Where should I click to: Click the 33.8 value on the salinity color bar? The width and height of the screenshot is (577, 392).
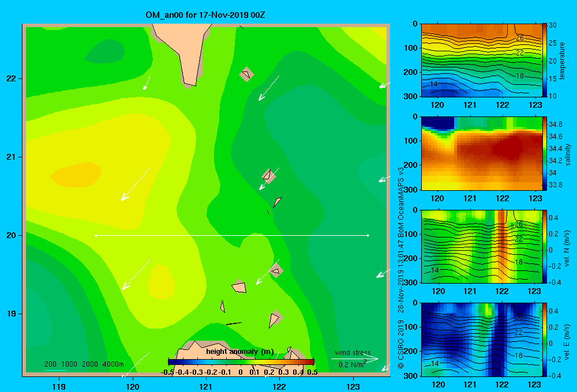click(x=555, y=184)
